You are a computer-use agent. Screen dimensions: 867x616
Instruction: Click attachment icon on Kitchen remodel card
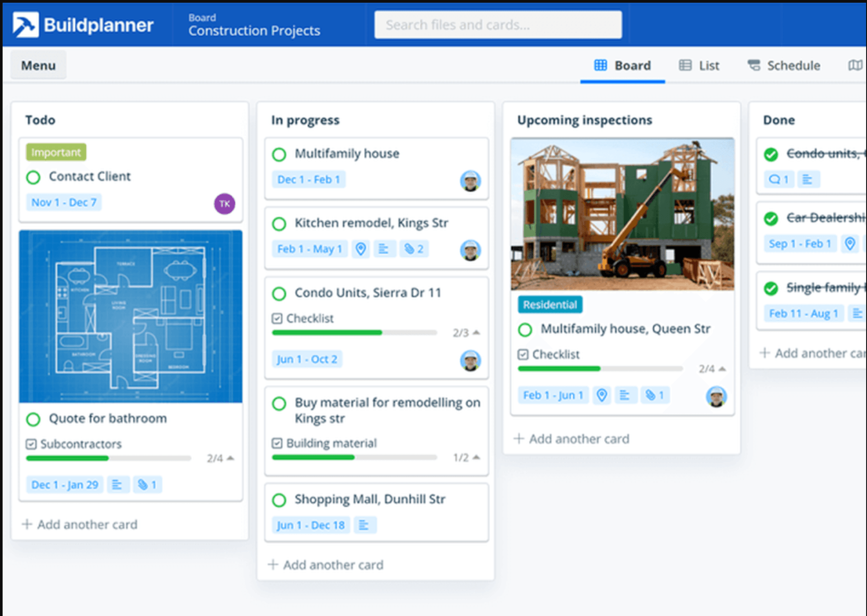[414, 249]
